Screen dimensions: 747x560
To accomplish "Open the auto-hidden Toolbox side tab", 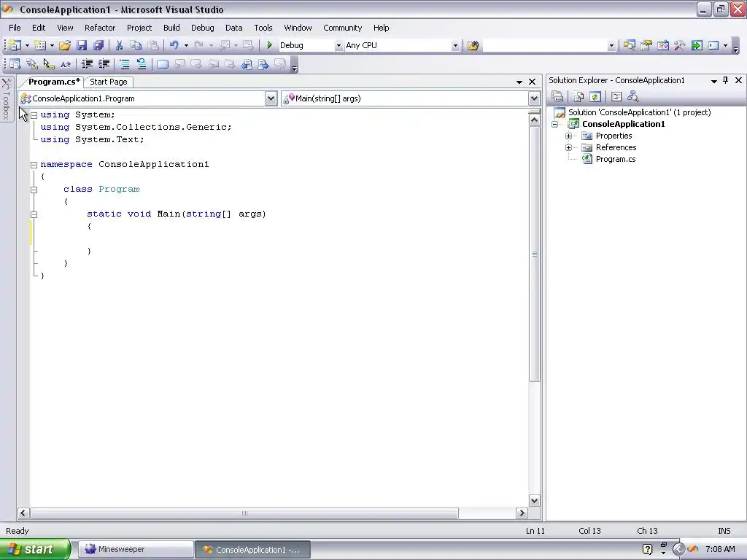I will [x=6, y=99].
